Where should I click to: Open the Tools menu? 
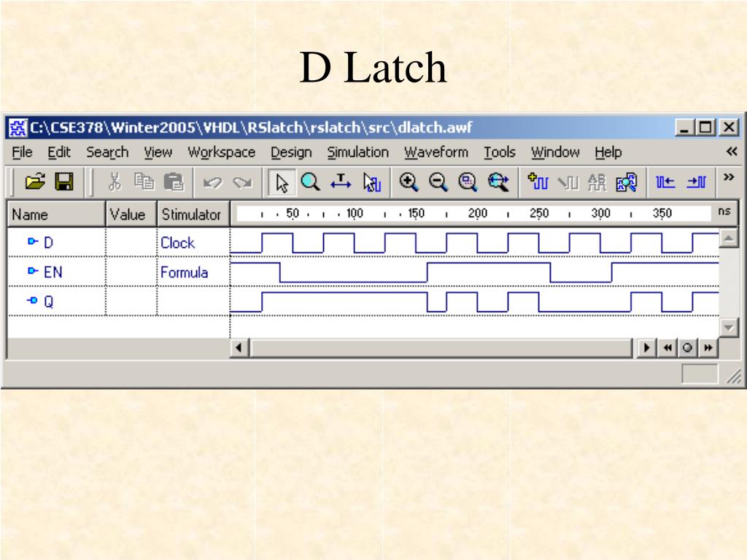click(500, 152)
